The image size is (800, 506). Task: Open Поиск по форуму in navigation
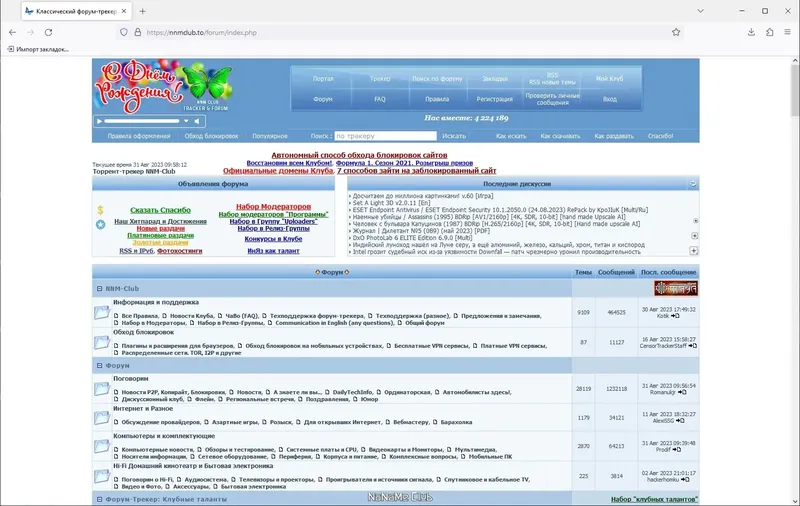[x=437, y=79]
